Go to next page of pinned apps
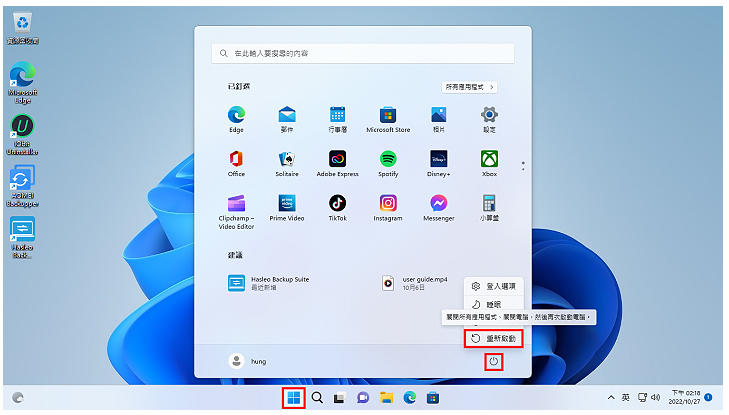Image resolution: width=729 pixels, height=415 pixels. [523, 169]
